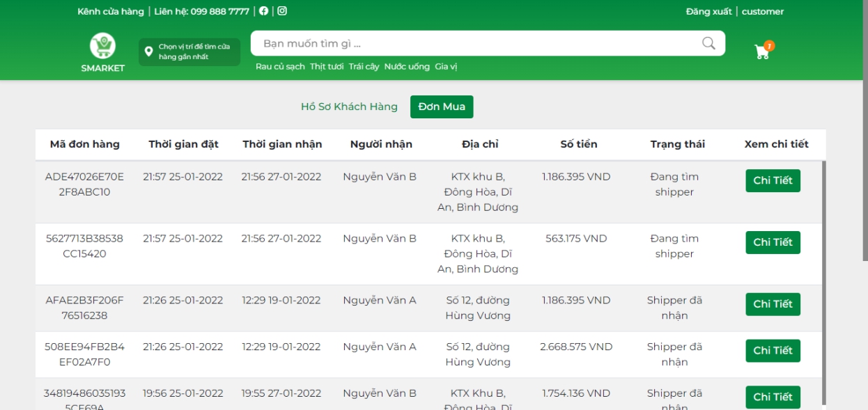Screen dimensions: 868x410
Task: Open the shopping cart icon
Action: point(761,52)
